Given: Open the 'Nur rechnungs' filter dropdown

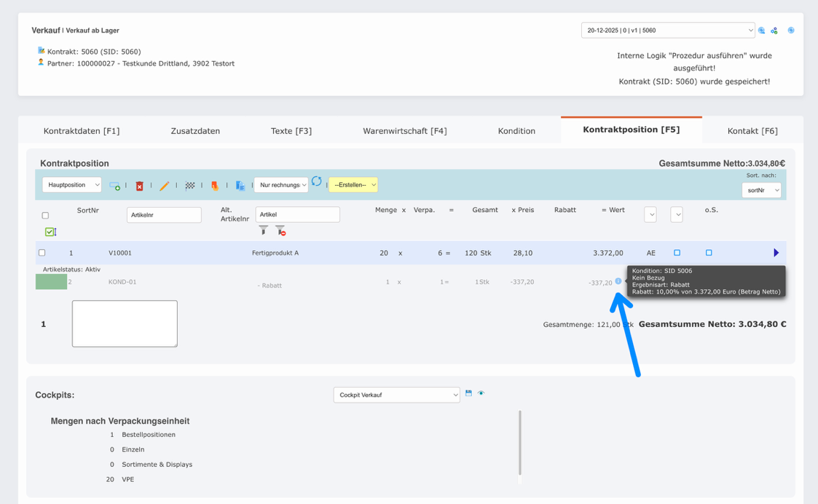Looking at the screenshot, I should coord(282,185).
